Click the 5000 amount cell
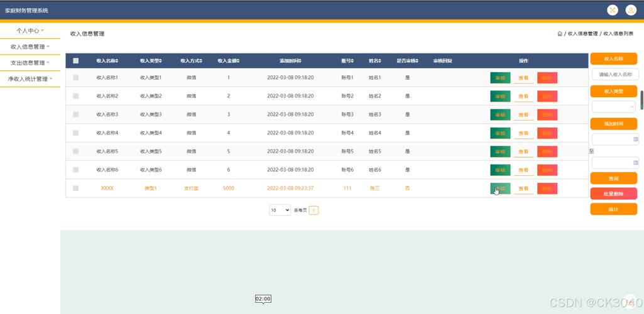 (228, 188)
